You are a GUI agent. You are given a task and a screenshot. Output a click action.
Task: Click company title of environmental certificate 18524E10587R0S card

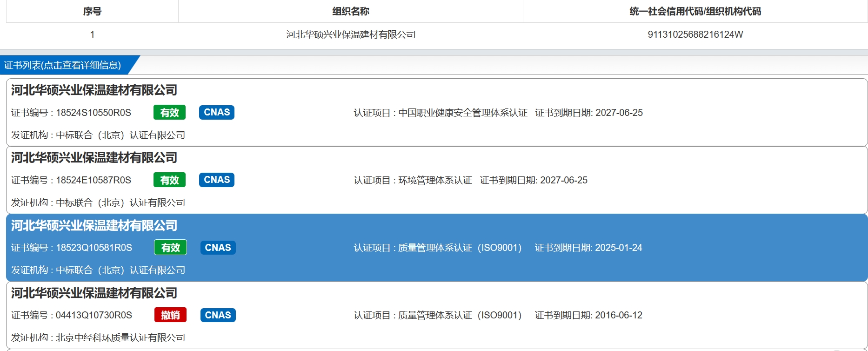(94, 157)
